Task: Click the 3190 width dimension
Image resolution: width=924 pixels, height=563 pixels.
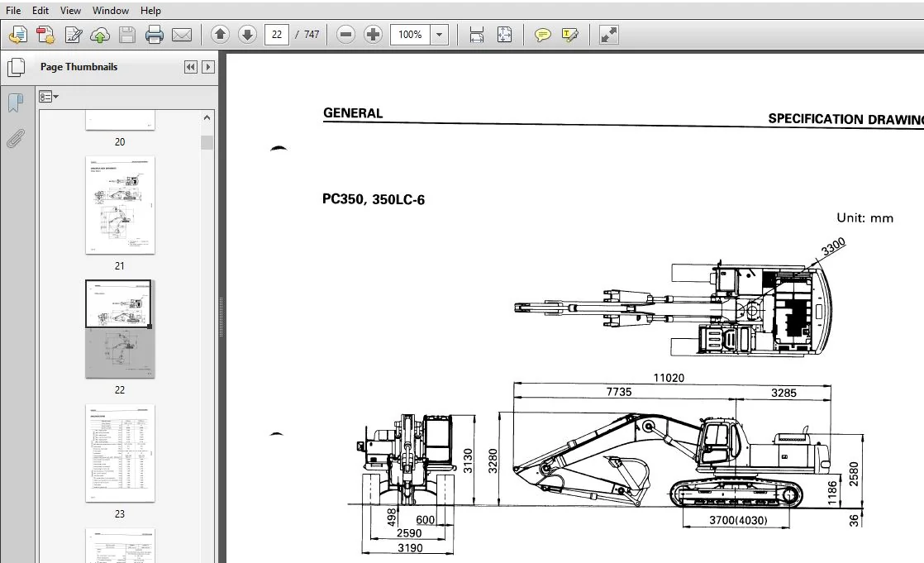Action: [x=410, y=548]
